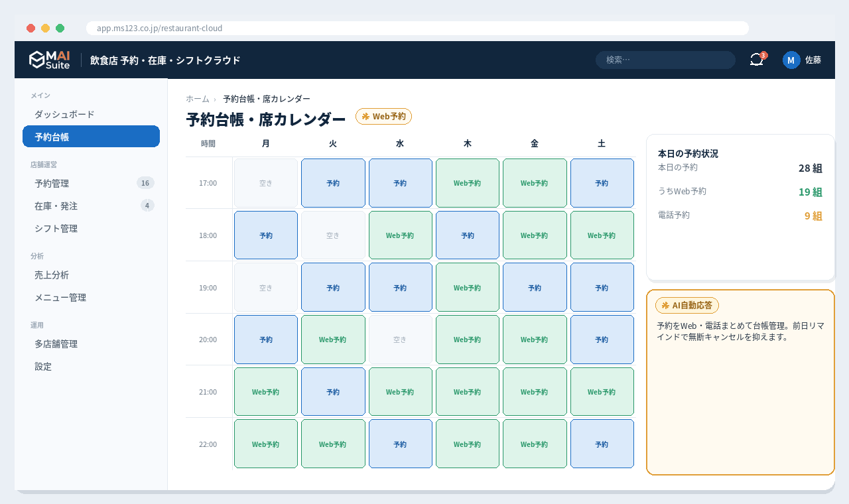This screenshot has height=504, width=849.
Task: Open the Thursday 19:00 Web予約 slot
Action: pos(468,287)
